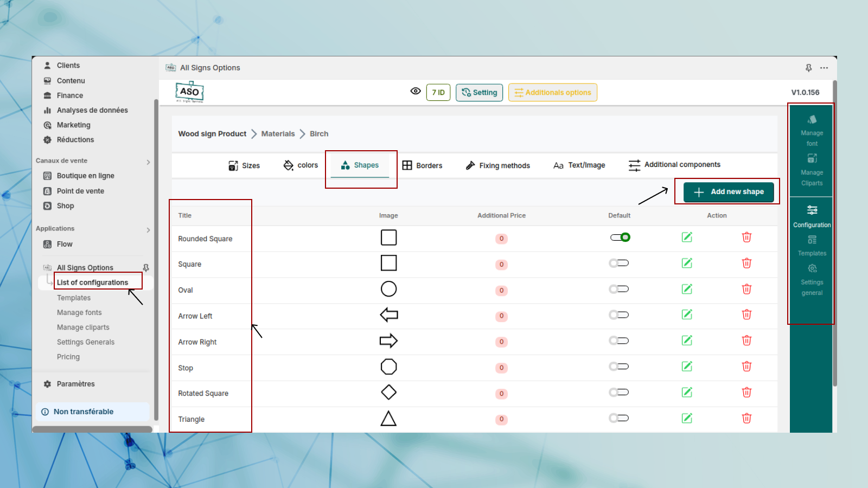Disable the Rounded Square default toggle

pyautogui.click(x=620, y=237)
